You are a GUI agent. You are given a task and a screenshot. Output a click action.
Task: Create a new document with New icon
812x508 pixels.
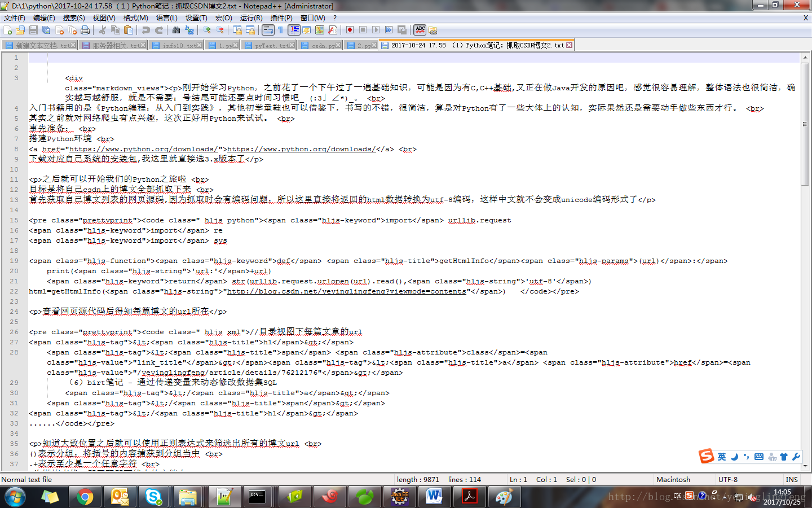[8, 30]
